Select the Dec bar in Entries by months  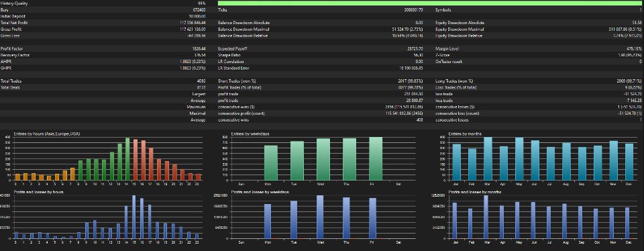tap(629, 162)
